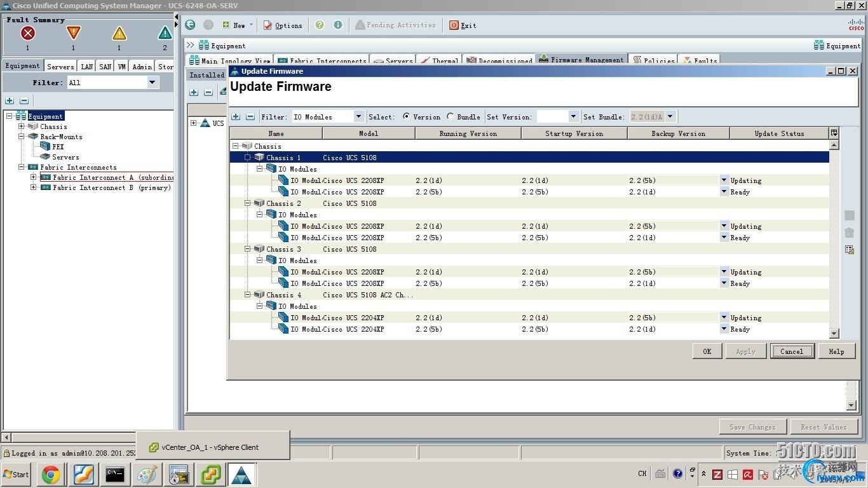This screenshot has width=868, height=488.
Task: Expand Fabric Interconnect A in navigation tree
Action: coord(34,177)
